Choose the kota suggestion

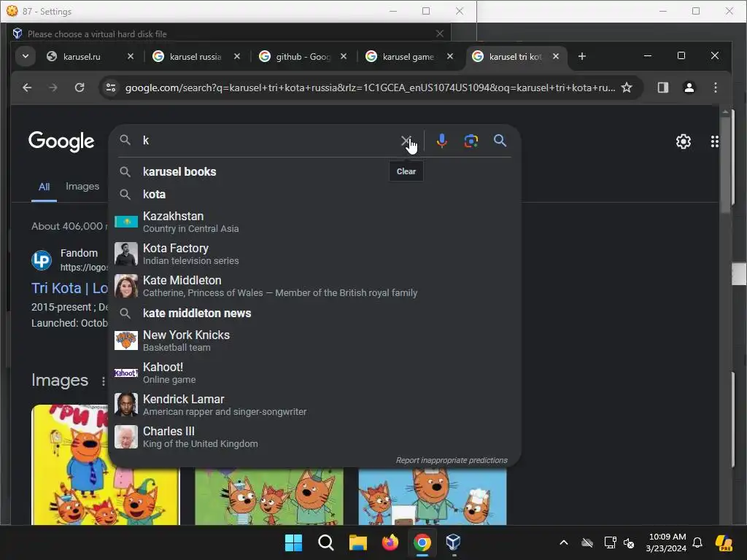point(314,194)
